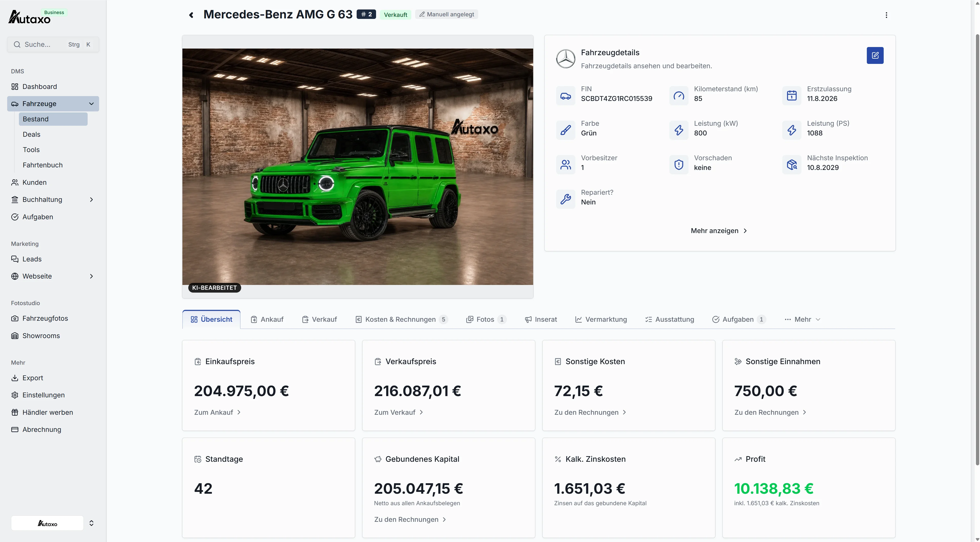Click the brush icon beside Farbe
Viewport: 980px width, 542px height.
566,130
